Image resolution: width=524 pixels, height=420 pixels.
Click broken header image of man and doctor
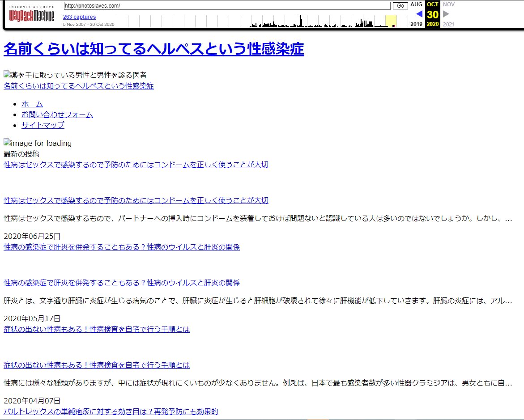point(75,75)
